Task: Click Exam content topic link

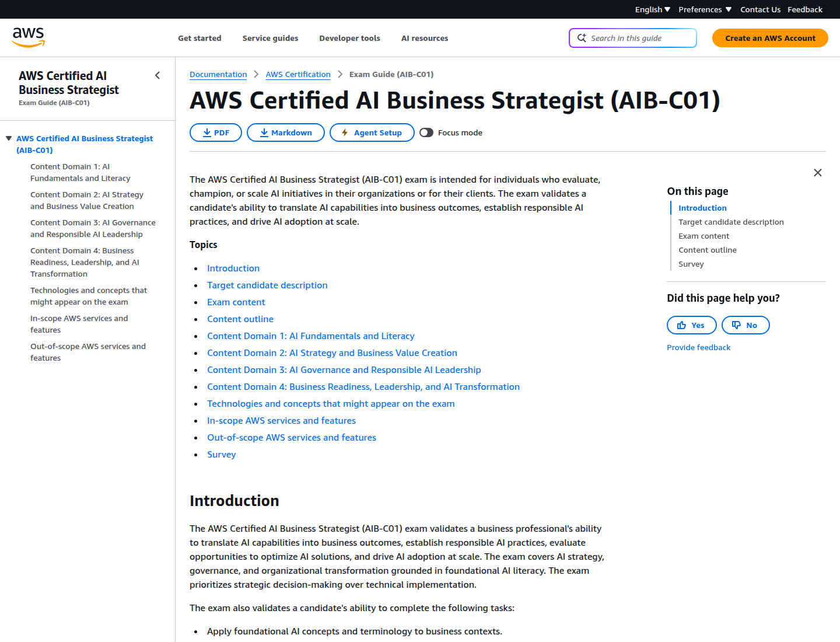Action: click(236, 302)
